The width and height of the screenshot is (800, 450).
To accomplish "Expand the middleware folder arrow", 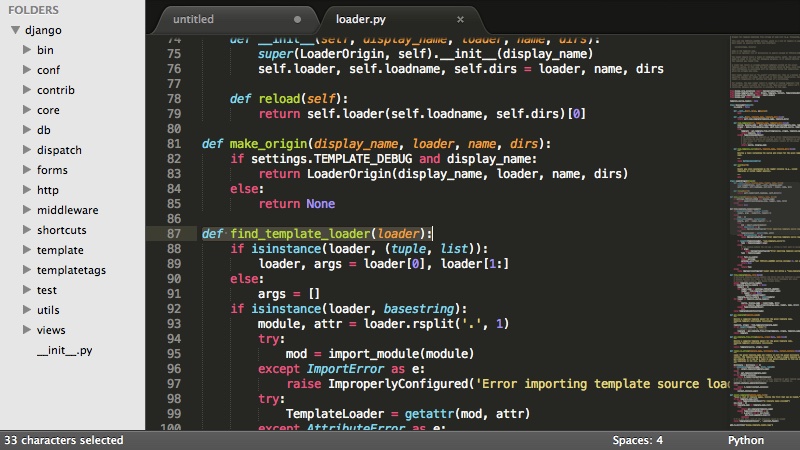I will 26,210.
